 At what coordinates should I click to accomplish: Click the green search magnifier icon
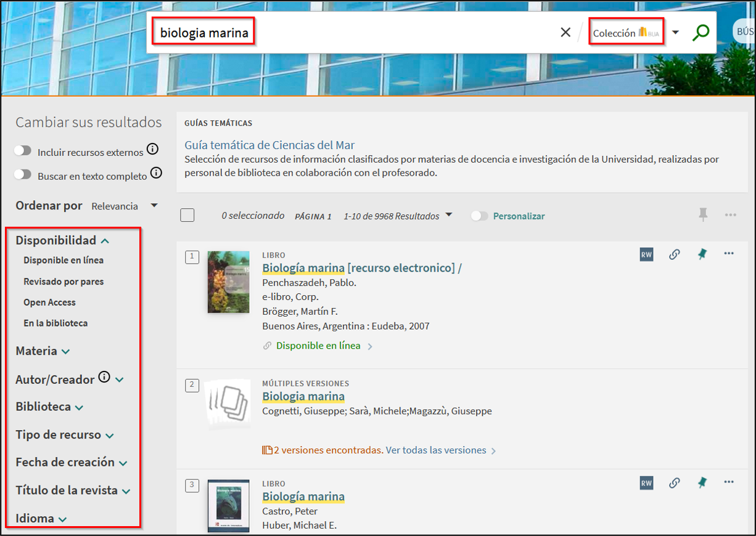coord(701,33)
